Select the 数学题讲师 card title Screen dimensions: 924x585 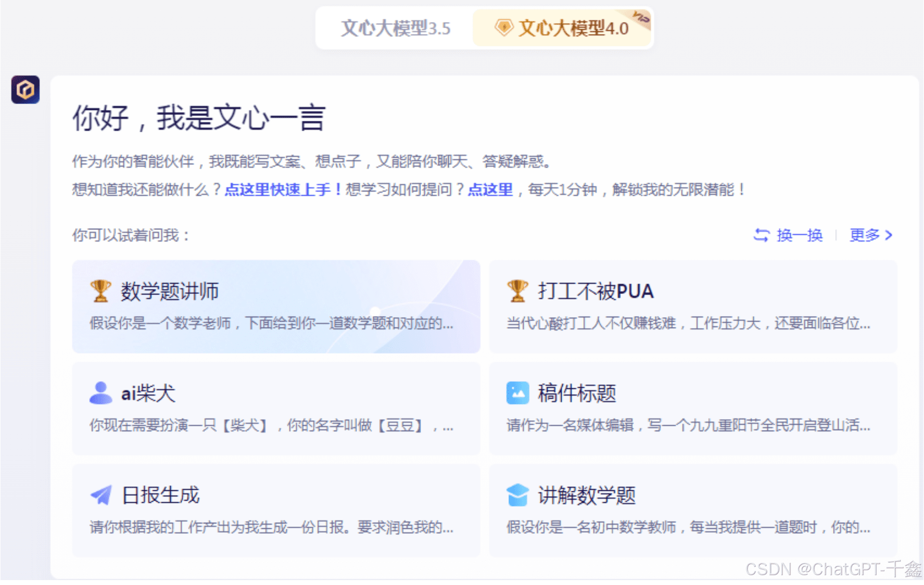pos(170,292)
